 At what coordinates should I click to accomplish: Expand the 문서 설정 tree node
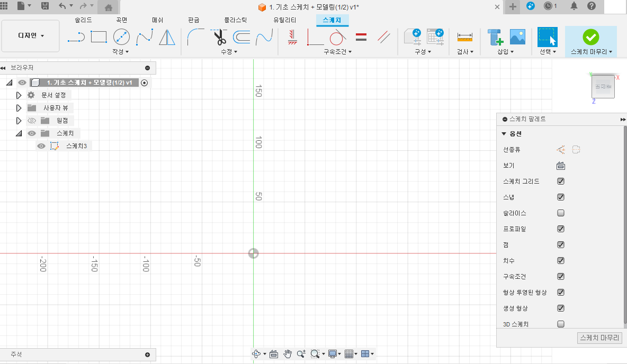[19, 95]
